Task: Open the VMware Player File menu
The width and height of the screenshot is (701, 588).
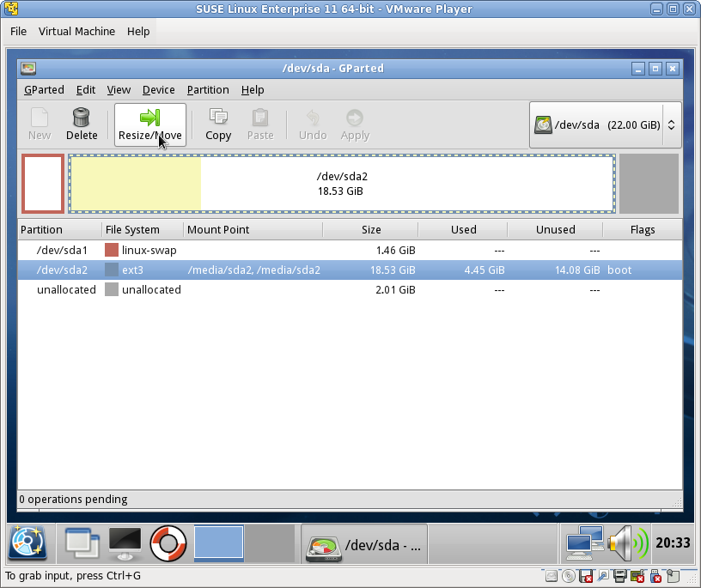Action: pyautogui.click(x=18, y=31)
